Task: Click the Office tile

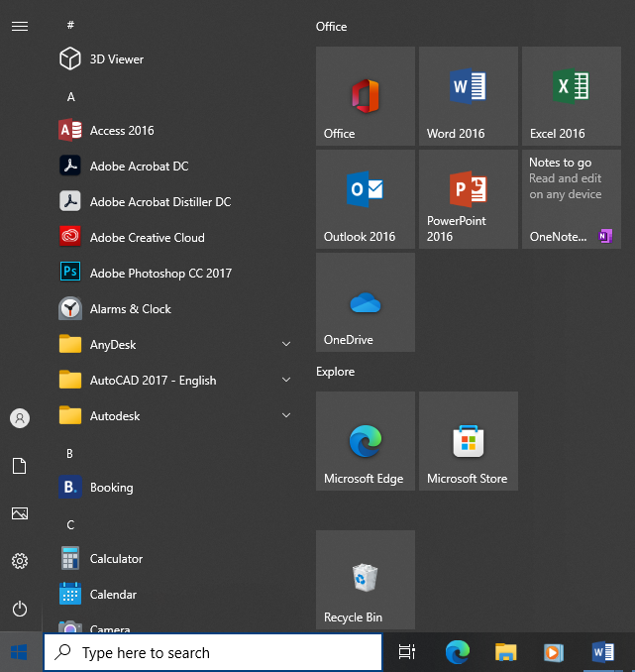Action: (366, 96)
